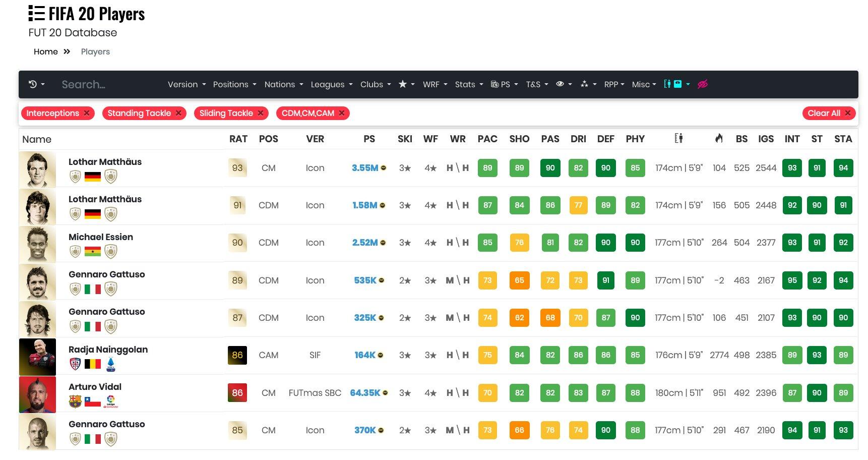Click the player Search field
868x460 pixels.
click(106, 85)
